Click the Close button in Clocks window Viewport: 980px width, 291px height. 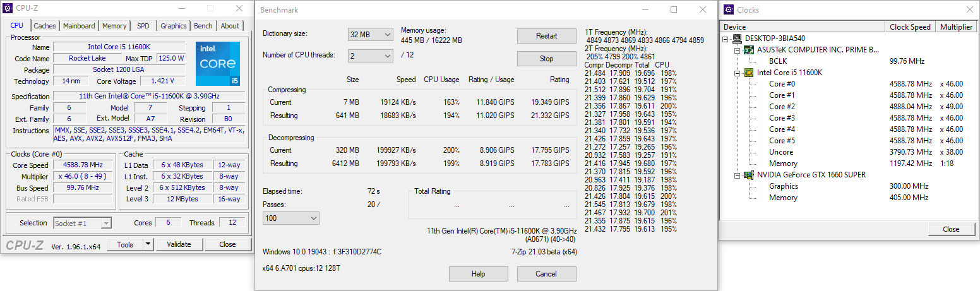(951, 229)
